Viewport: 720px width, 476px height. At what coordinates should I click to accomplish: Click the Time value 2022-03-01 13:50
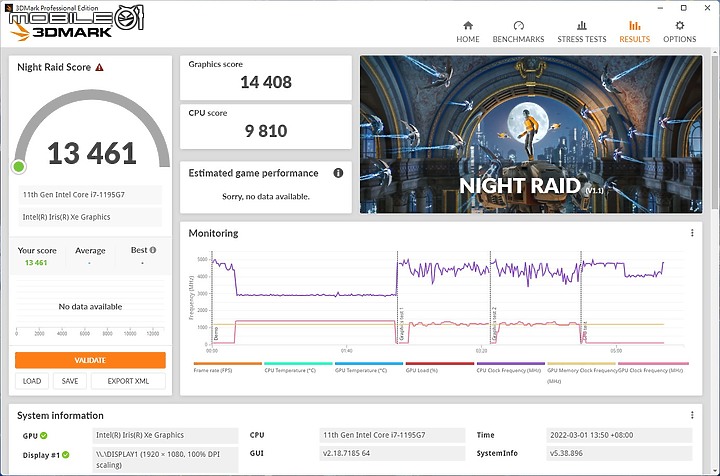[x=619, y=435]
